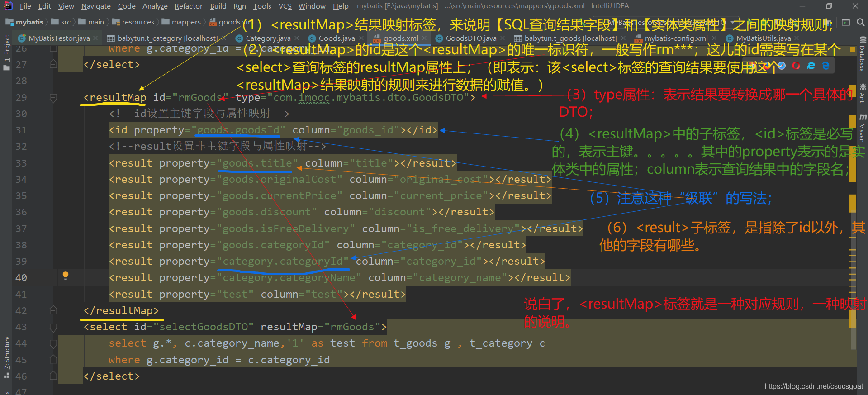Switch to the Goods.java tab

pyautogui.click(x=337, y=38)
